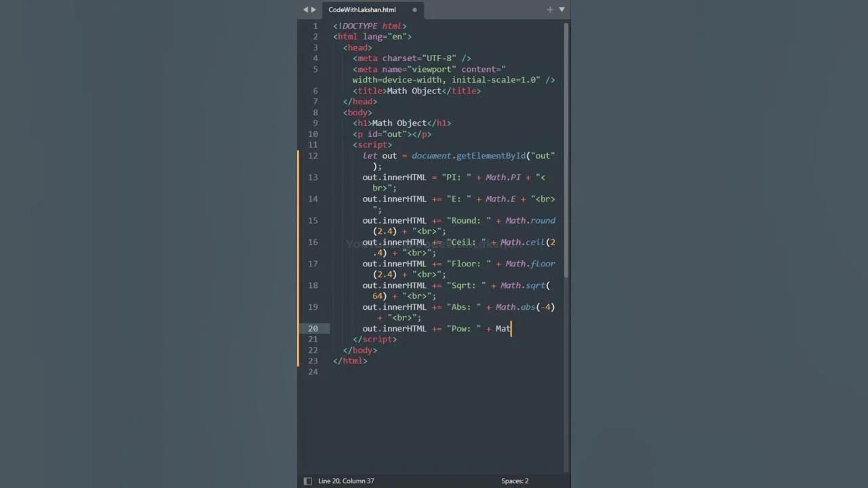
Task: Click the DOCTYPE declaration on line 1
Action: coord(370,26)
